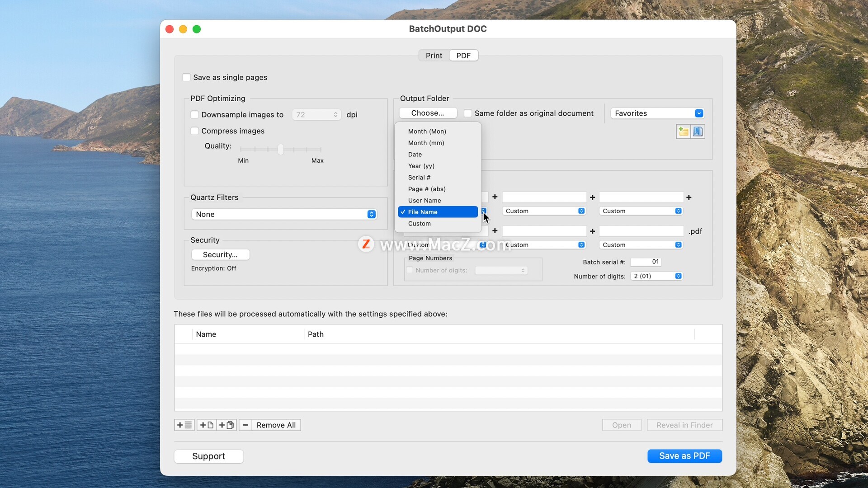The width and height of the screenshot is (868, 488).
Task: Open the Page Numbers digits popup
Action: [x=501, y=270]
